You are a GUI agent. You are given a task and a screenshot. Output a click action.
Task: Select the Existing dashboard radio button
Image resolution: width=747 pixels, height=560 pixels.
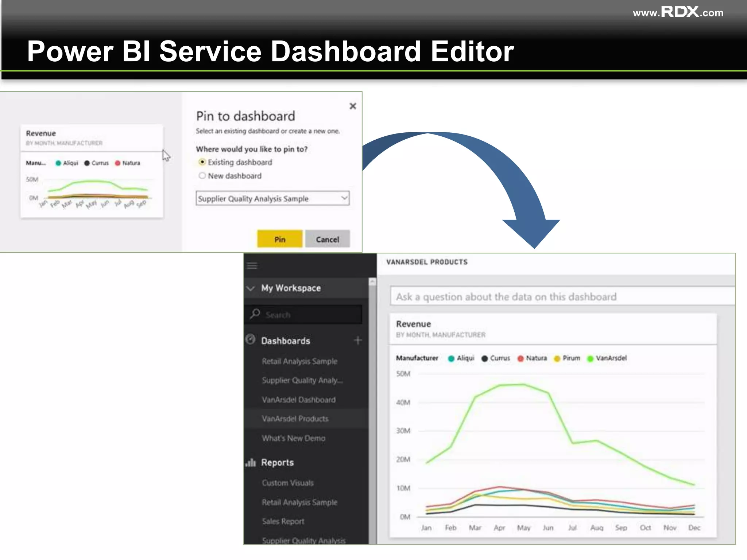[x=202, y=162]
